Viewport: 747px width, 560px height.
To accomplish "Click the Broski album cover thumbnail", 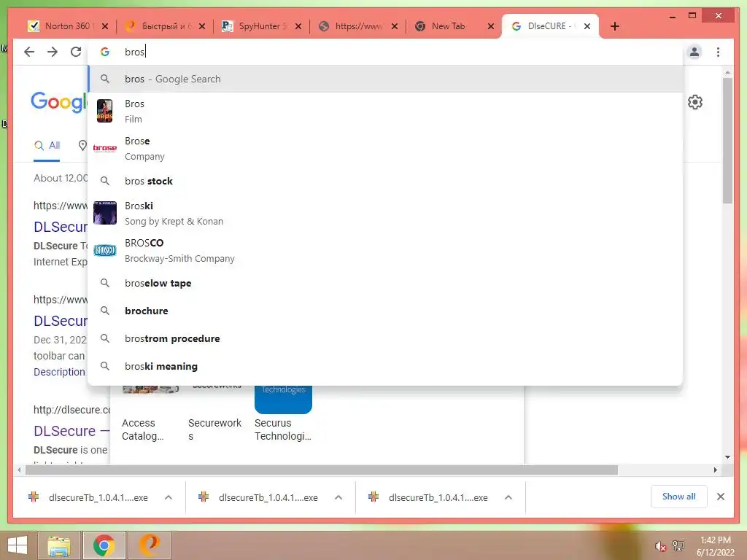I will click(x=105, y=213).
